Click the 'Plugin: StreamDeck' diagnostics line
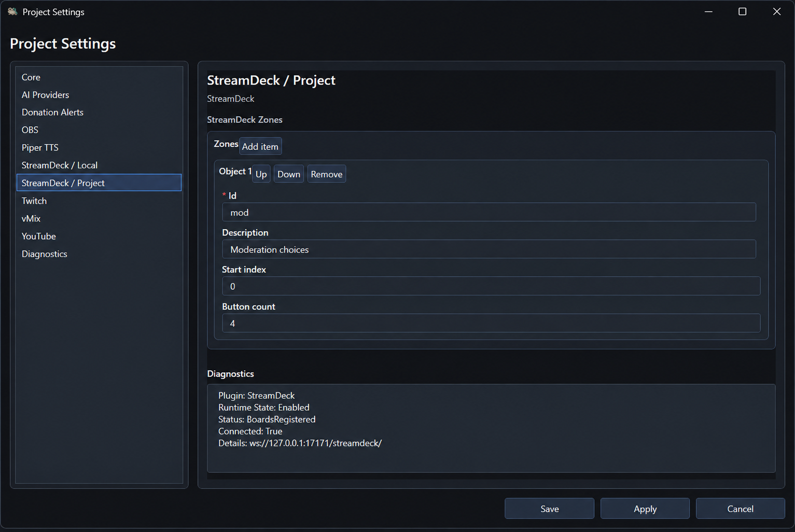The height and width of the screenshot is (532, 795). click(x=256, y=396)
